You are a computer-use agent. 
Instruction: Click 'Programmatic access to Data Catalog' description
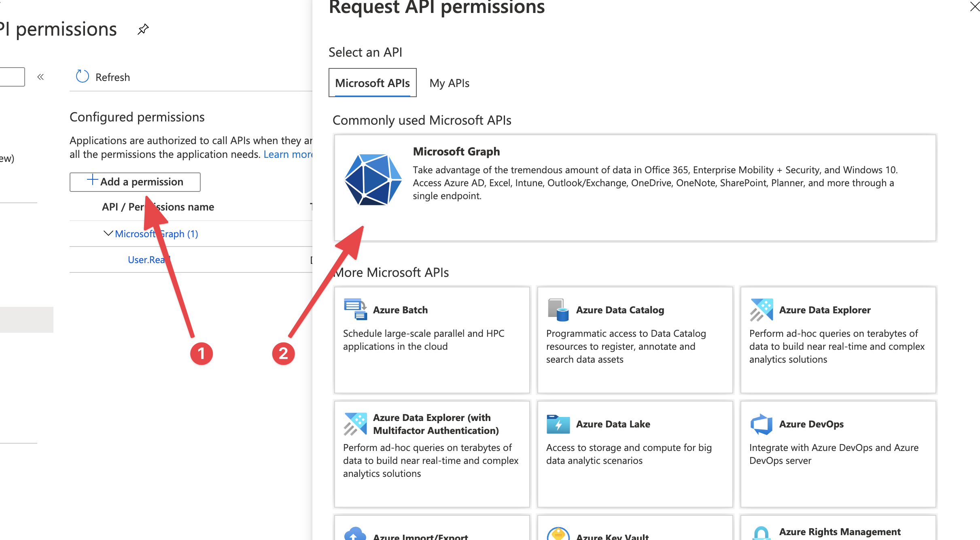(626, 346)
